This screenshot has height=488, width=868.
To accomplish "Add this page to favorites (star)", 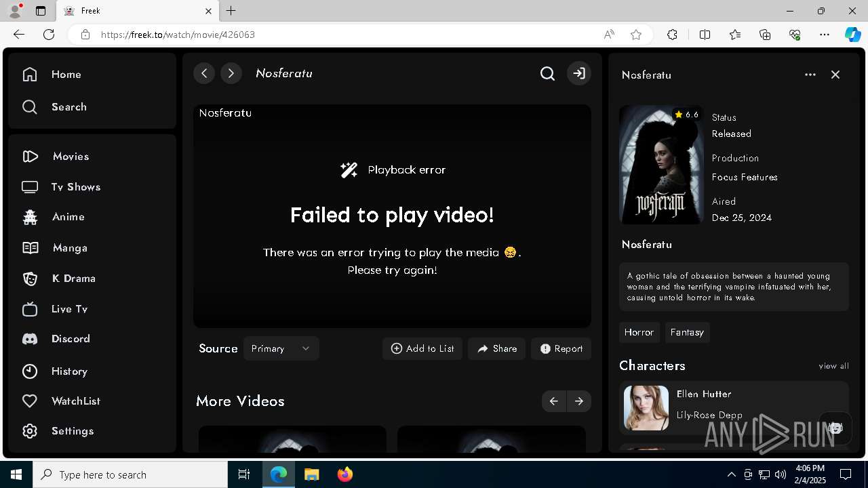I will point(636,35).
